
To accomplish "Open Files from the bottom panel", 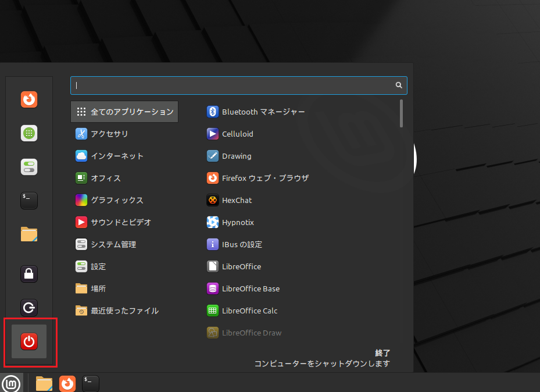I will coord(44,383).
